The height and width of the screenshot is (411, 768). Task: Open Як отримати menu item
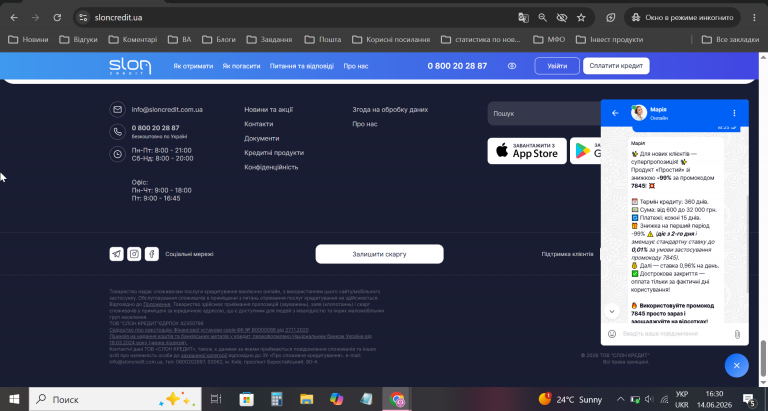pyautogui.click(x=193, y=66)
